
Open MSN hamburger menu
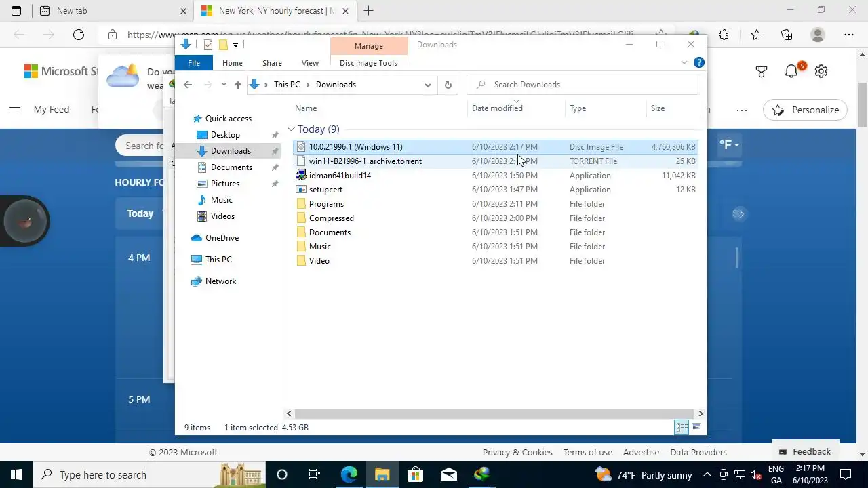point(14,110)
